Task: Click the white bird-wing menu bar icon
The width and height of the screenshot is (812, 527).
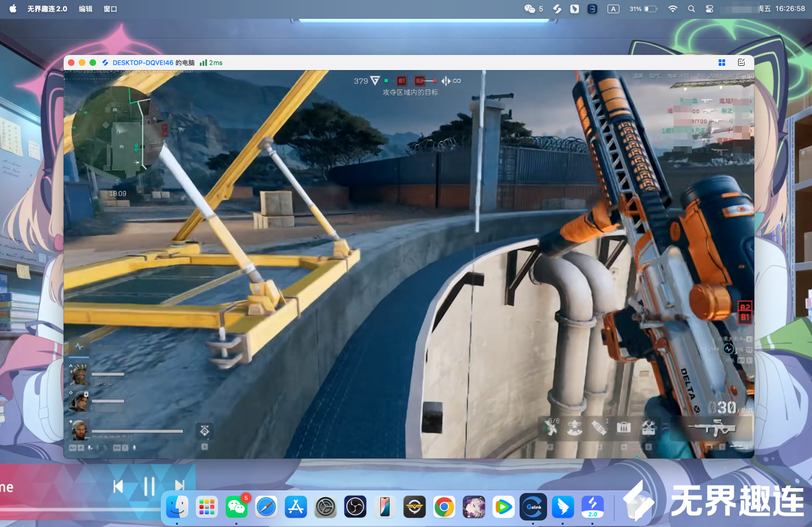Action: point(575,9)
